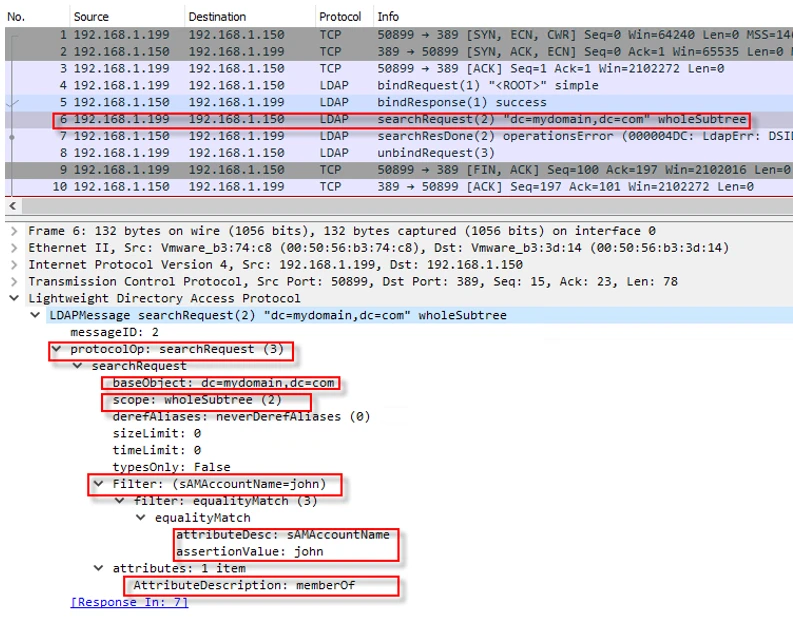This screenshot has height=620, width=793.
Task: Expand the Frame 6 details row
Action: tap(13, 231)
